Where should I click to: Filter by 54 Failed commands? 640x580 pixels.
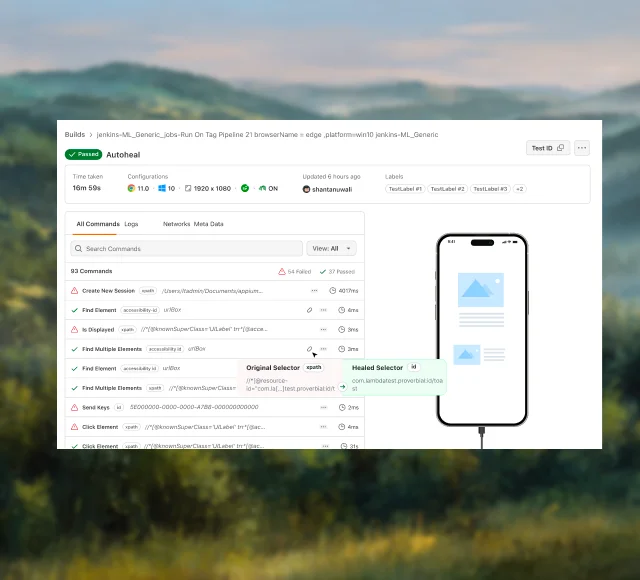click(x=294, y=271)
